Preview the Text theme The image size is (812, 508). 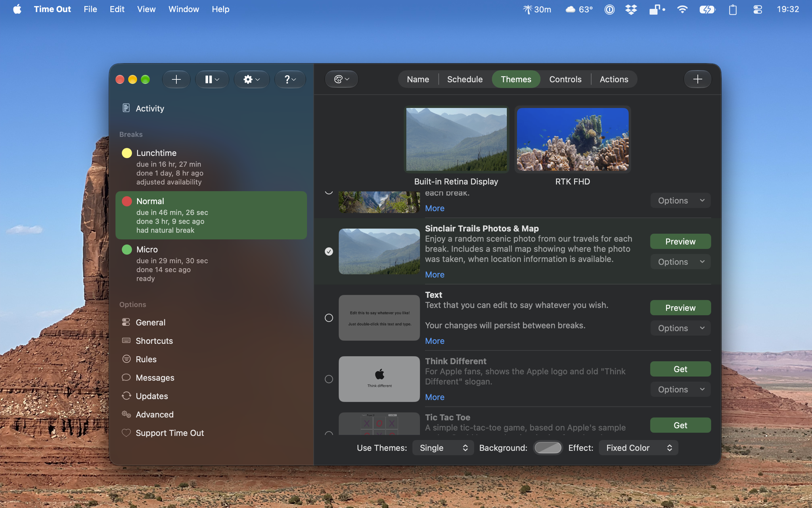680,308
